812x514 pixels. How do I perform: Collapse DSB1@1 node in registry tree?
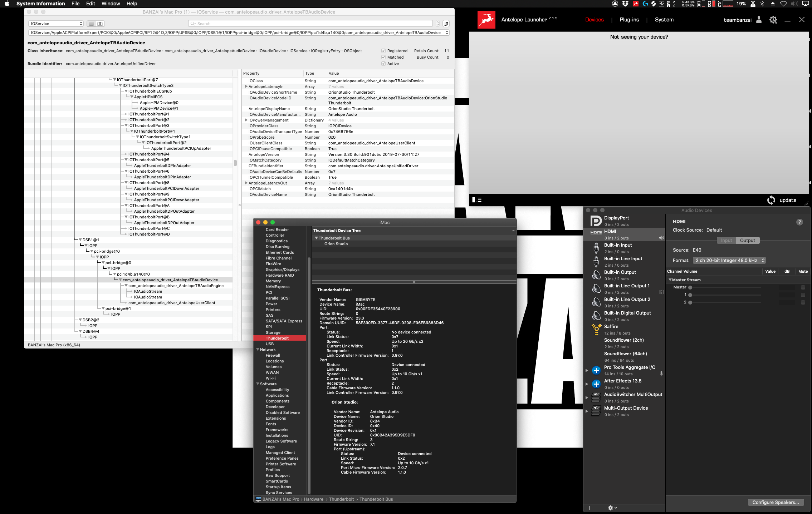(80, 240)
